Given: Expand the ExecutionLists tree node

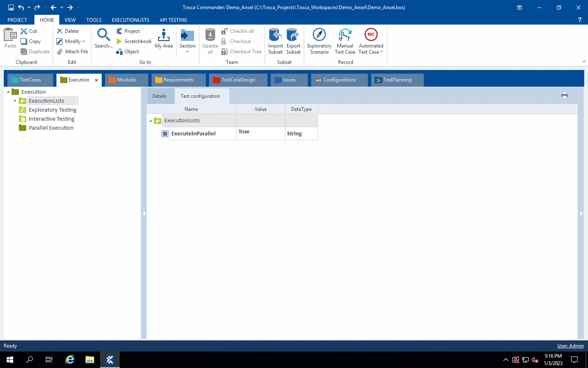Looking at the screenshot, I should [15, 101].
